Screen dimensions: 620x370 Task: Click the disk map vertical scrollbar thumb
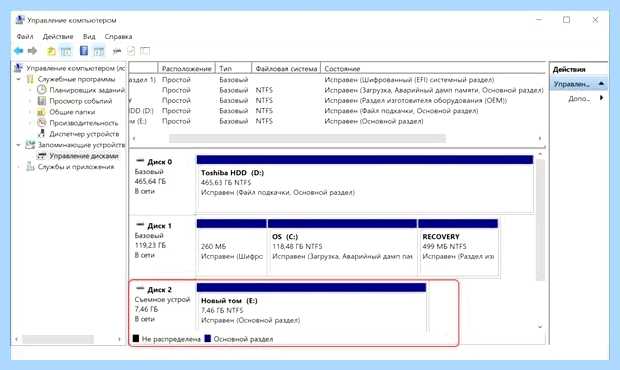click(540, 220)
